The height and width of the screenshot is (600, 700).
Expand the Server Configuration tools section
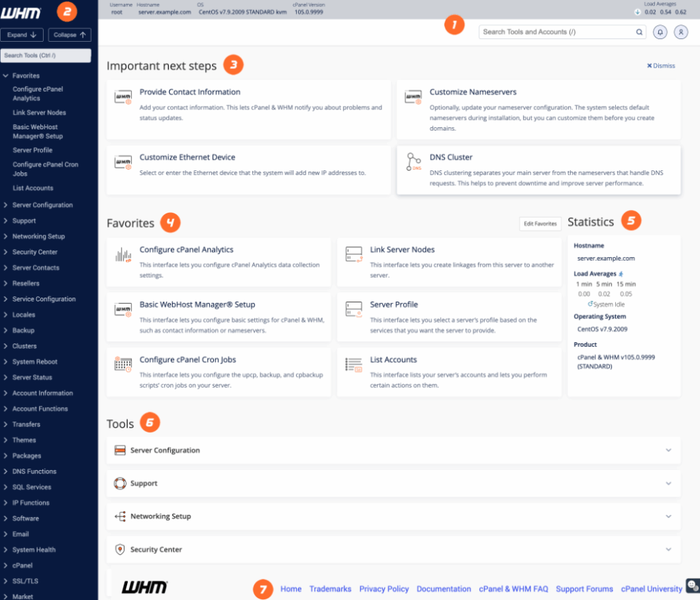pyautogui.click(x=669, y=450)
